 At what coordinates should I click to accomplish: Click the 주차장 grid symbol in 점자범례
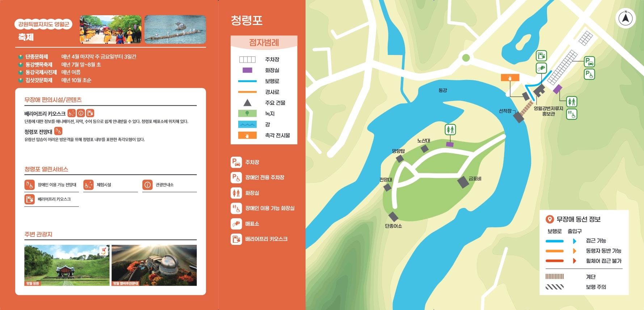coord(247,59)
